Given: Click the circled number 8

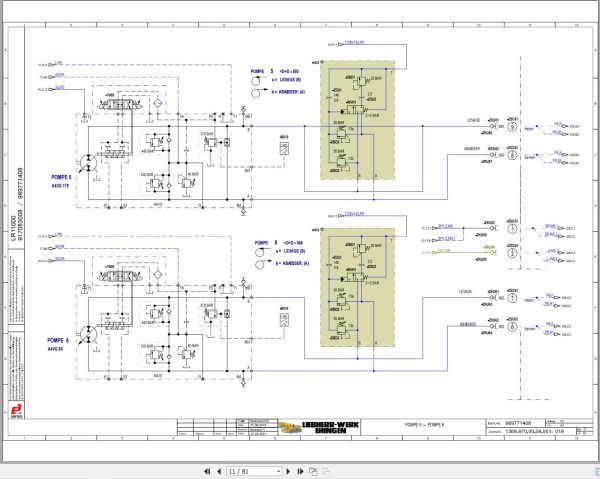Looking at the screenshot, I should [512, 155].
